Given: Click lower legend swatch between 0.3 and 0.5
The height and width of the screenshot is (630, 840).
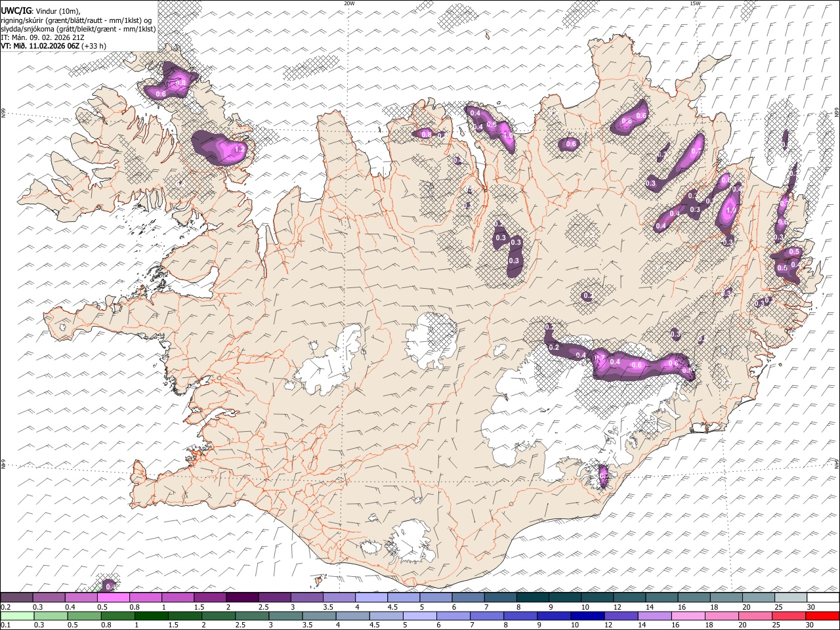Looking at the screenshot, I should (51, 616).
